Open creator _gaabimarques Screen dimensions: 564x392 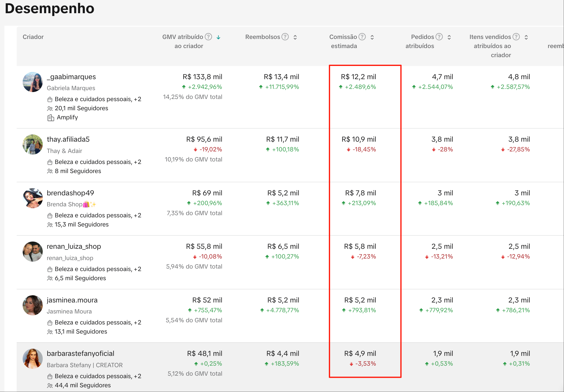71,77
